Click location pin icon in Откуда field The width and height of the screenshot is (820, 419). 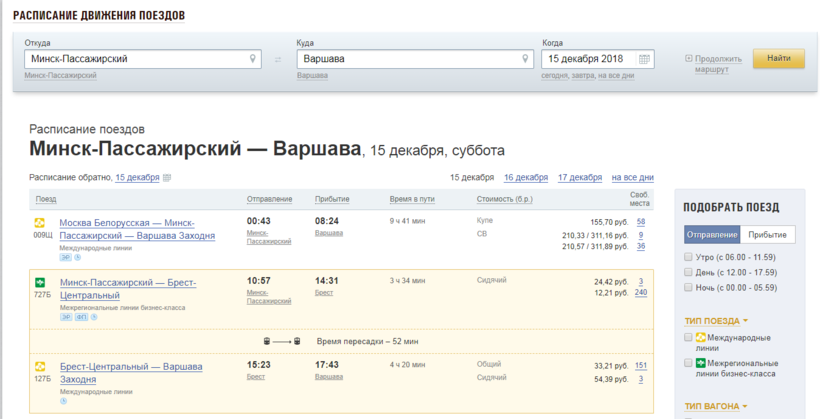252,59
